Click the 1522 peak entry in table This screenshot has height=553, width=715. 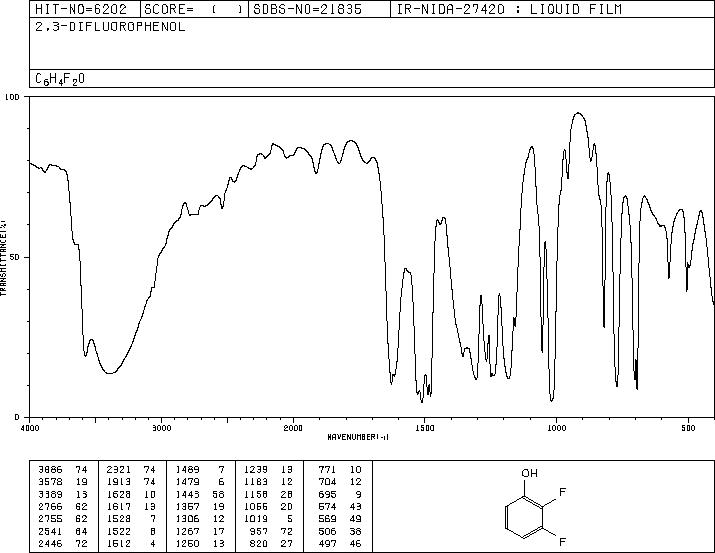click(x=131, y=532)
